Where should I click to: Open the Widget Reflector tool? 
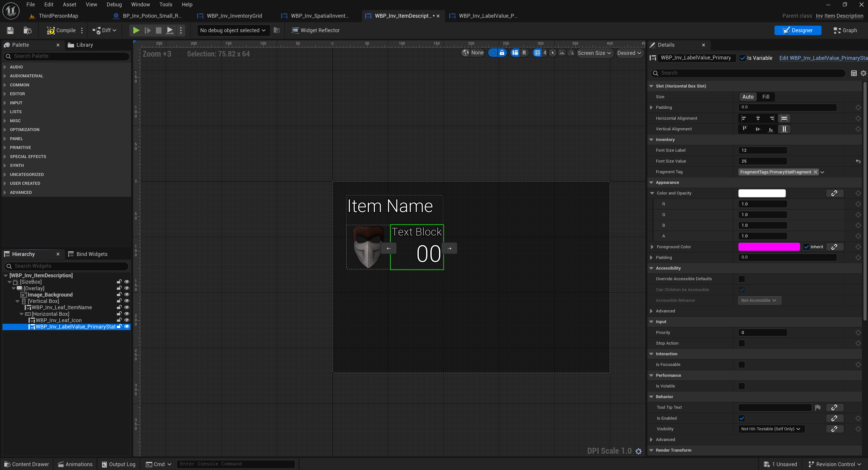click(315, 30)
